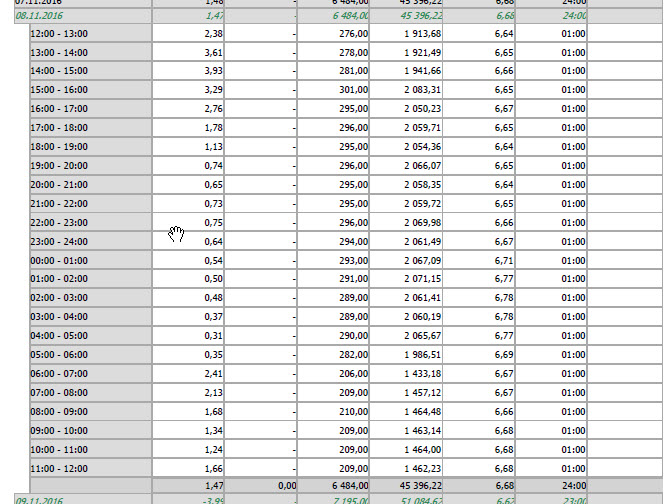668x504 pixels.
Task: Click the 10:00 - 11:00 time row
Action: tap(346, 449)
